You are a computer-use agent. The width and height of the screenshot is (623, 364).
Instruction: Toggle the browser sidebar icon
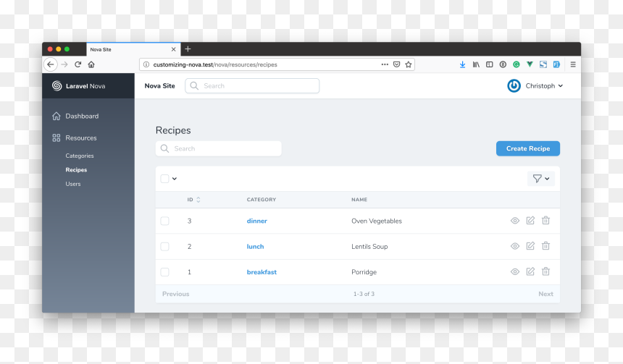[490, 64]
